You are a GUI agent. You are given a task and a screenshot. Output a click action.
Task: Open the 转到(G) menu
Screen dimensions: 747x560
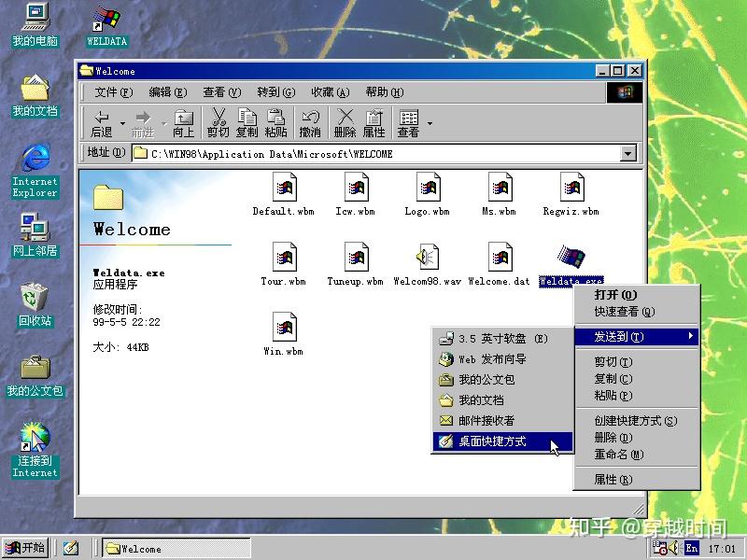pyautogui.click(x=275, y=91)
